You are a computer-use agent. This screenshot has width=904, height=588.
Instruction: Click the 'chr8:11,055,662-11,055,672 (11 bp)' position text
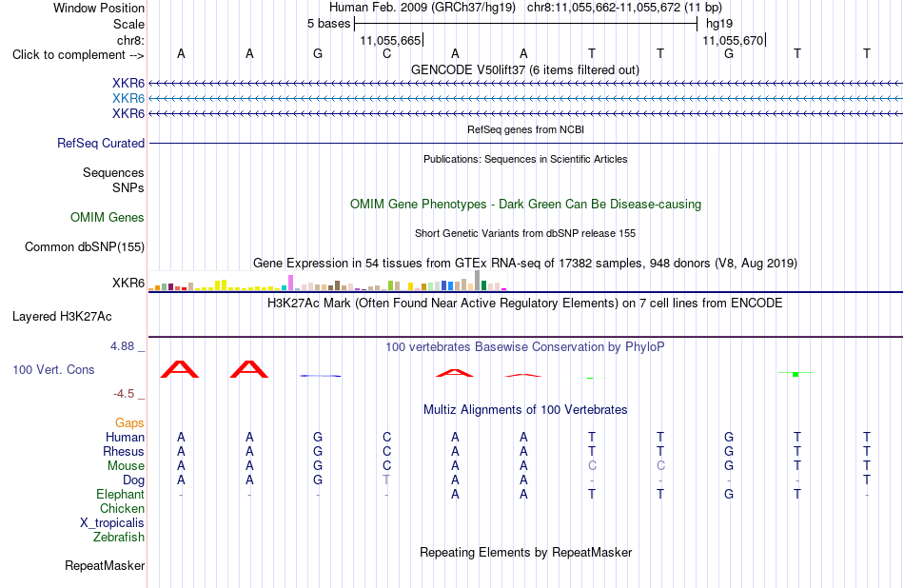(624, 8)
